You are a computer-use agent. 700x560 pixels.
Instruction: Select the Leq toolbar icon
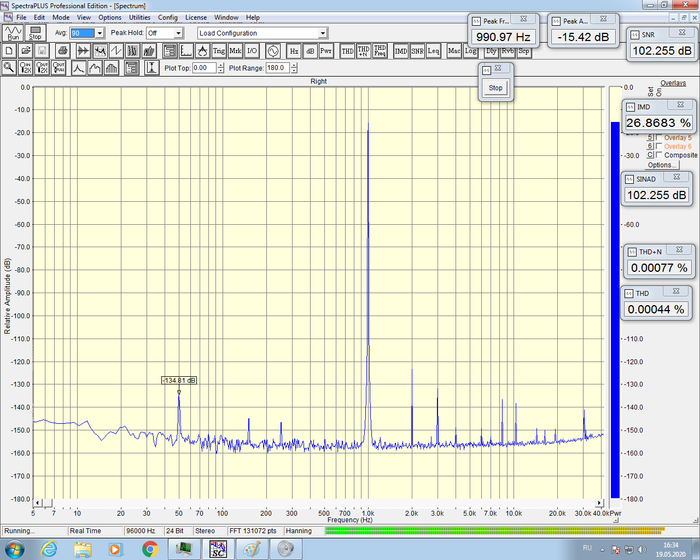click(x=434, y=50)
